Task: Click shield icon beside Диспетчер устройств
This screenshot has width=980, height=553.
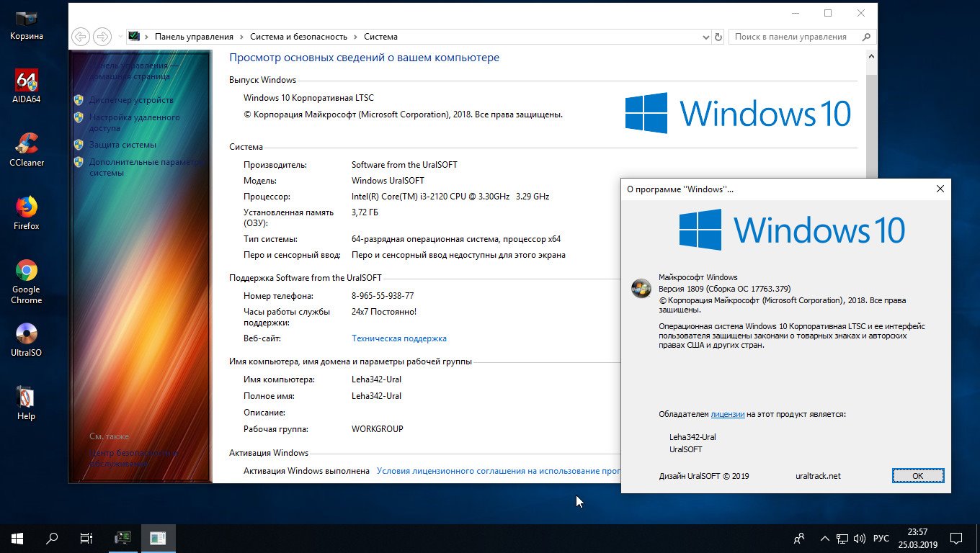Action: click(x=79, y=100)
